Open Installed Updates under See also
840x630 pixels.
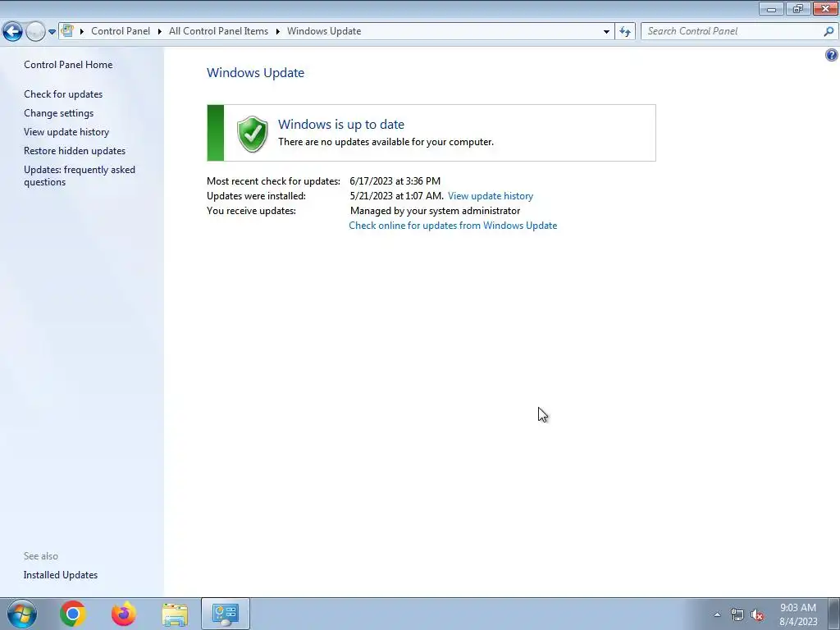coord(61,575)
